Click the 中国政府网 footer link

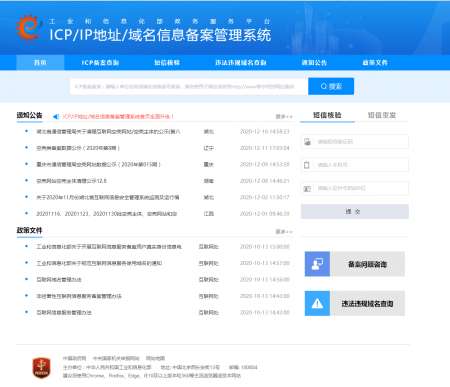(x=74, y=358)
